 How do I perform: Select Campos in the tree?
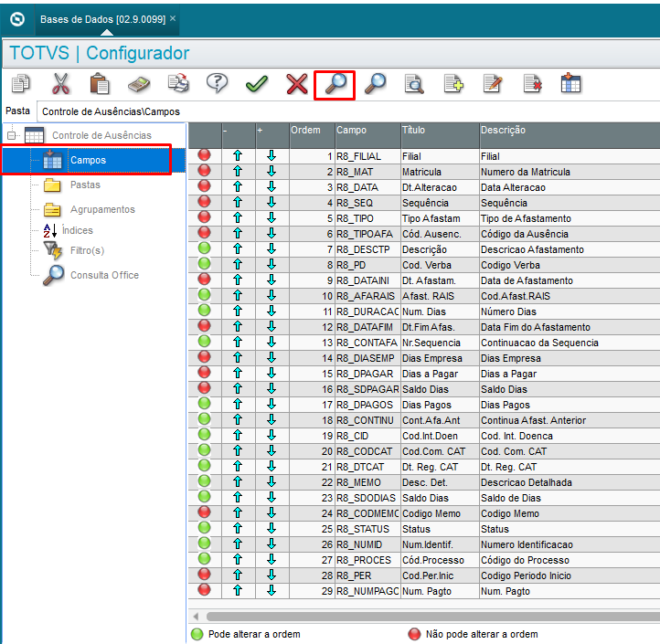[88, 160]
